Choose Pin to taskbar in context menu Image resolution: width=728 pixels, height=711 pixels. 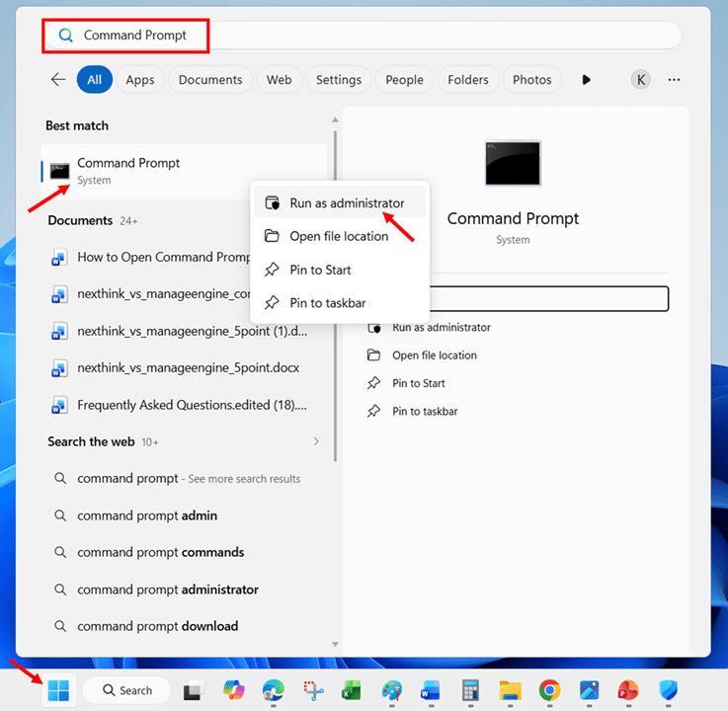tap(327, 303)
